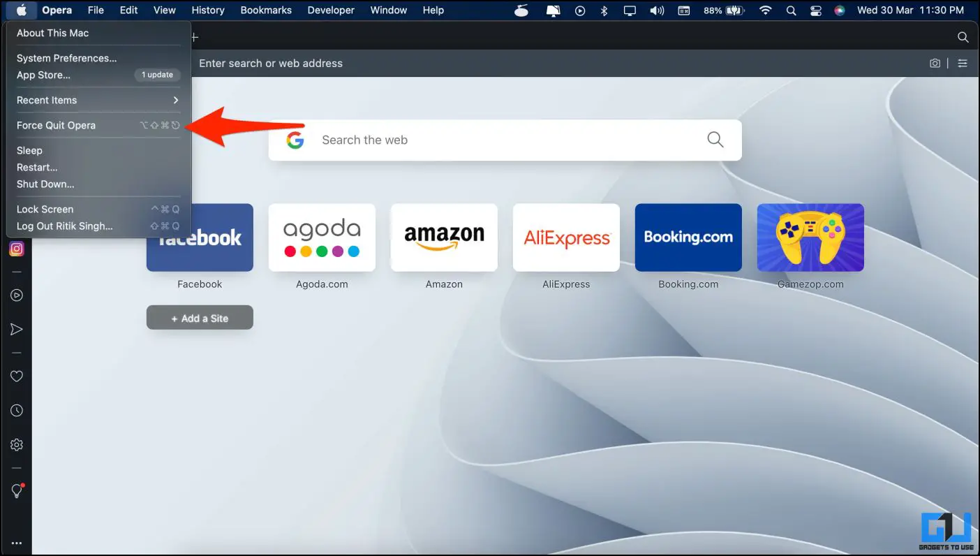Open Instagram in the Opera sidebar
The image size is (980, 556).
pyautogui.click(x=16, y=249)
